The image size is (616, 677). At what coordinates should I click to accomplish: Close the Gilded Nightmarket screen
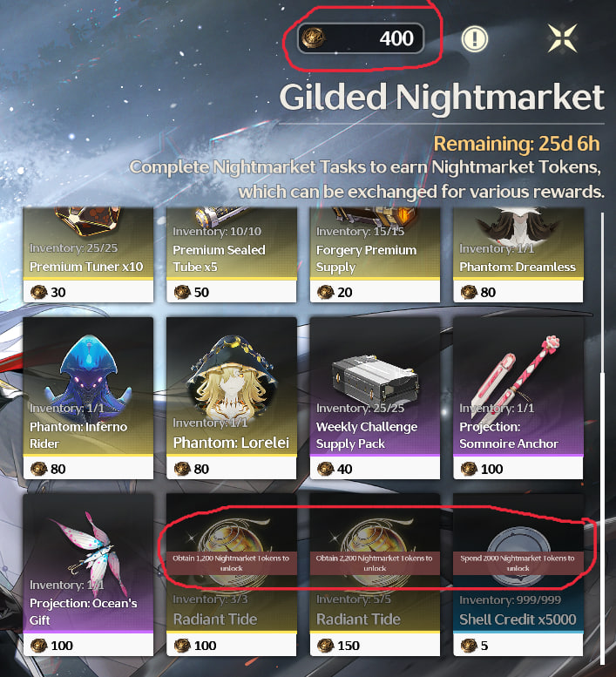click(562, 39)
